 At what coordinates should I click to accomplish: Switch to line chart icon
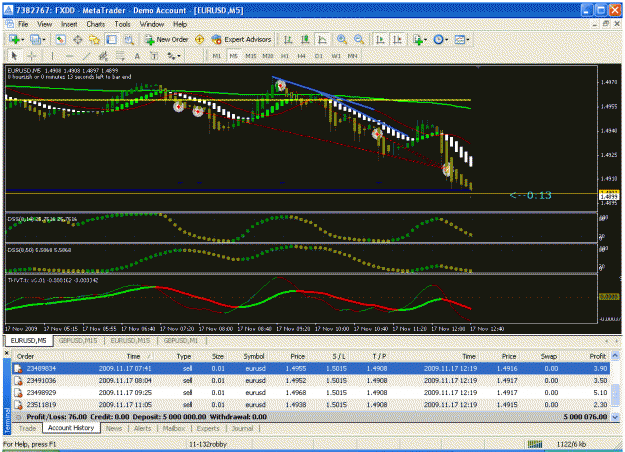322,39
